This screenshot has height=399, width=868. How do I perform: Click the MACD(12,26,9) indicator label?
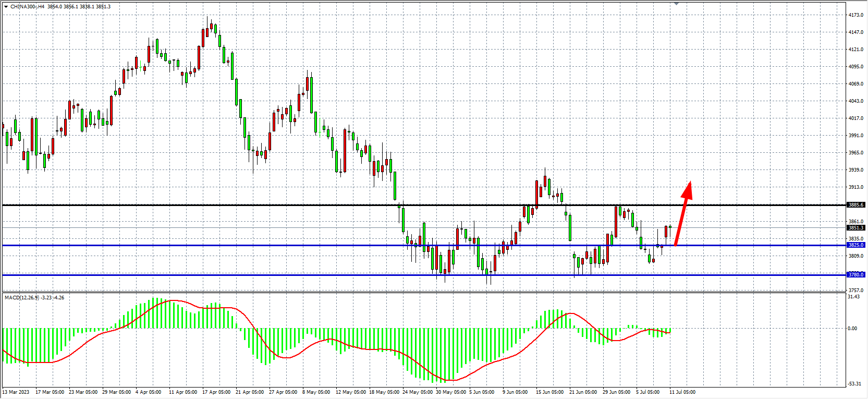pos(21,298)
